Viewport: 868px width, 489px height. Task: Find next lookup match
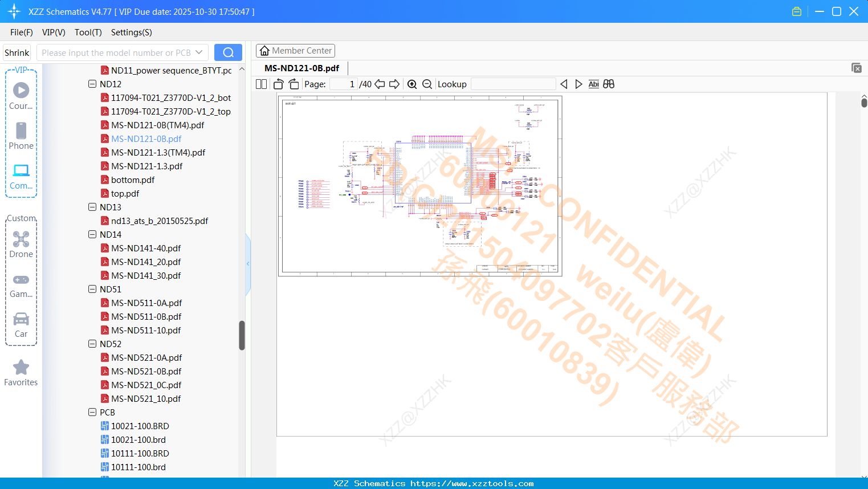tap(578, 84)
